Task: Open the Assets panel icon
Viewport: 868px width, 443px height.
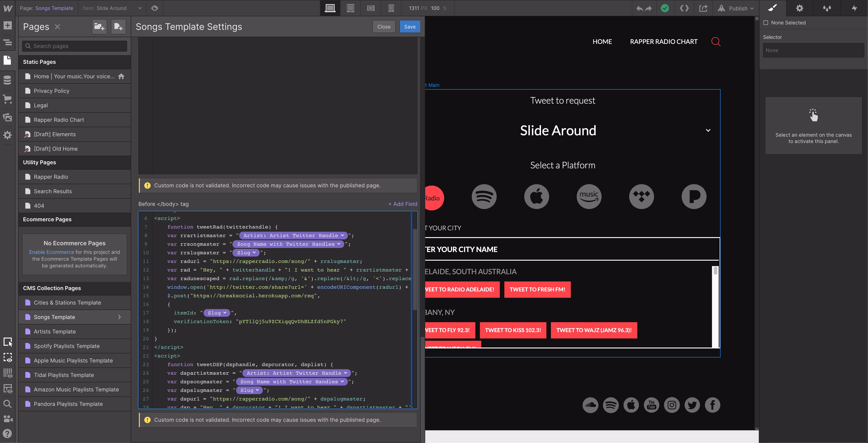Action: click(7, 117)
